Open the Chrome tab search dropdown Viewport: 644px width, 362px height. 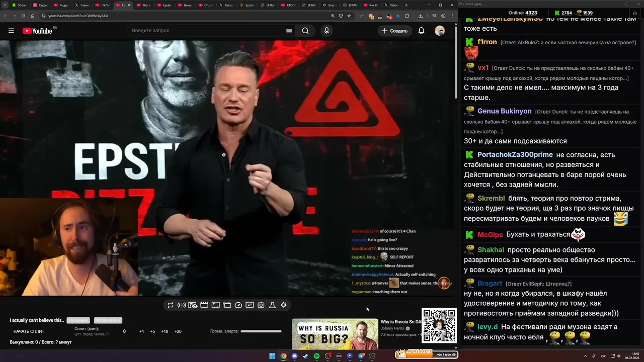coord(6,5)
